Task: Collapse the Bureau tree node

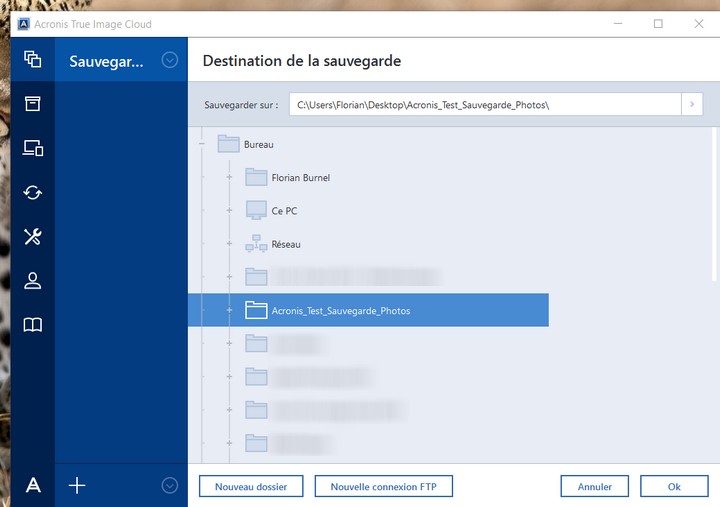Action: click(x=202, y=144)
